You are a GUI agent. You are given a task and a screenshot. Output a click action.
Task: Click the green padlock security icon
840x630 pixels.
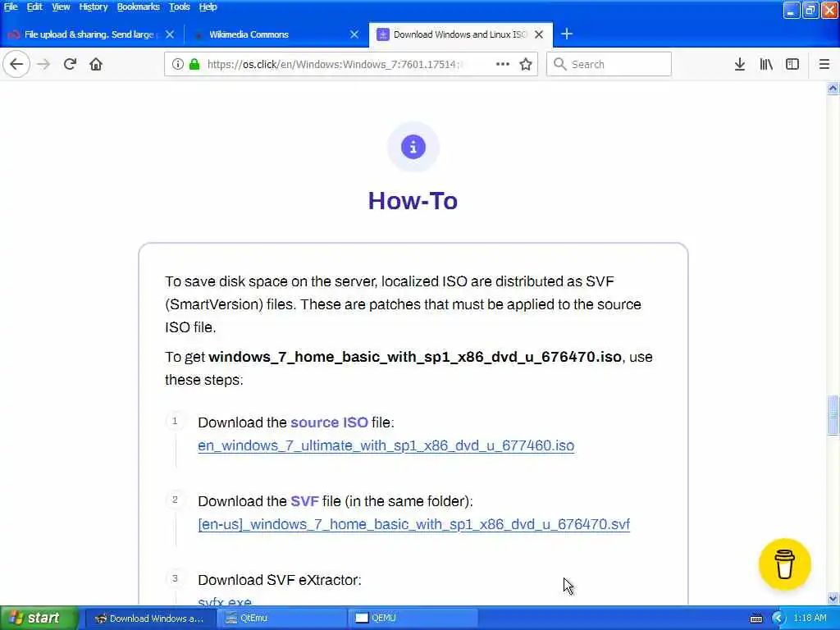tap(194, 64)
